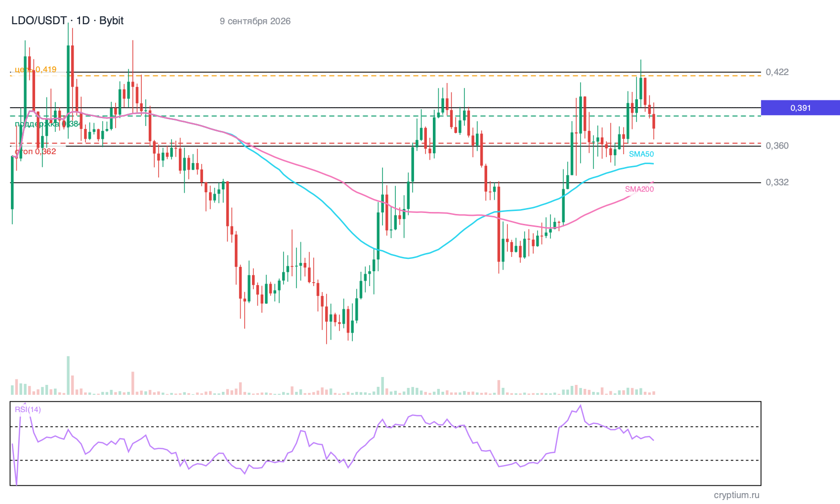Click the RSI(14) indicator label
The width and height of the screenshot is (840, 504).
click(28, 410)
